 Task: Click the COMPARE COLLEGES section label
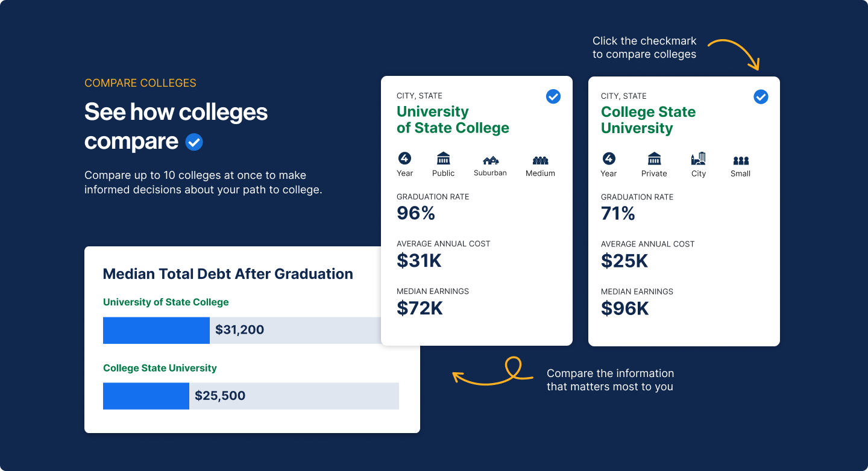click(x=140, y=83)
